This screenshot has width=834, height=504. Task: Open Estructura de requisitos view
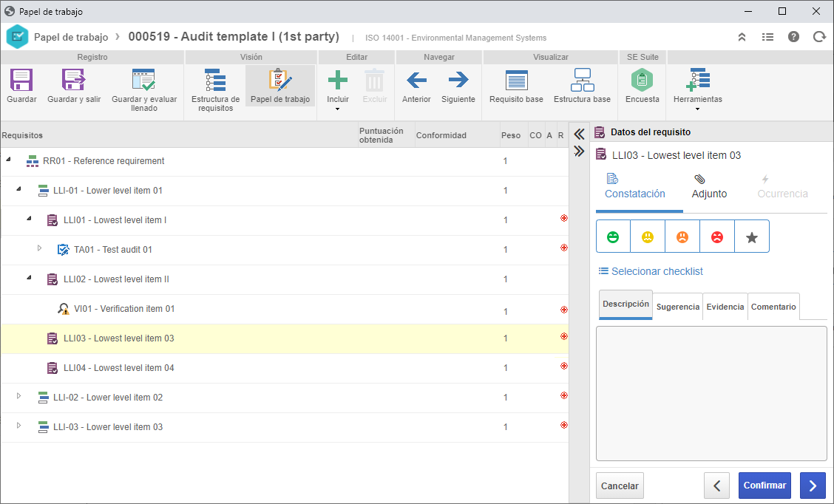pyautogui.click(x=215, y=81)
